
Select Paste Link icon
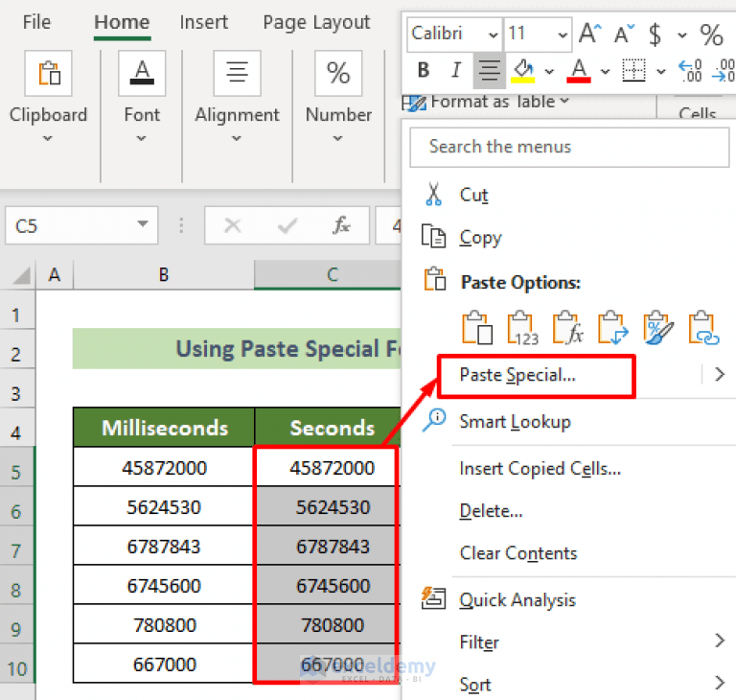pyautogui.click(x=703, y=328)
